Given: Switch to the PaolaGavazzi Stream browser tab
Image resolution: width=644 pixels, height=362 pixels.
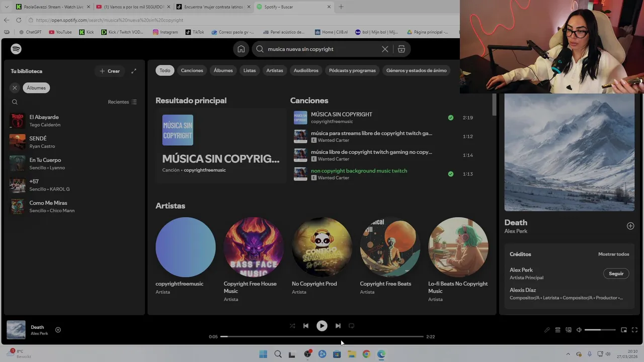Looking at the screenshot, I should click(x=52, y=7).
